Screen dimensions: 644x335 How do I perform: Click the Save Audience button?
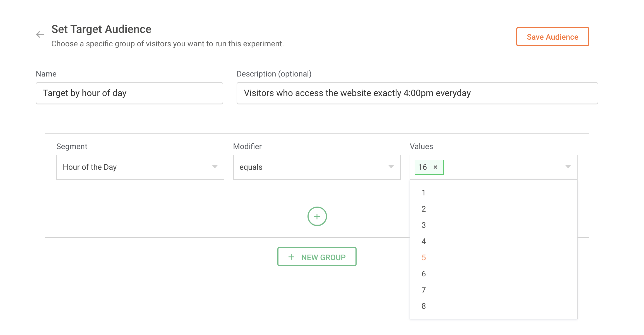[x=552, y=37]
